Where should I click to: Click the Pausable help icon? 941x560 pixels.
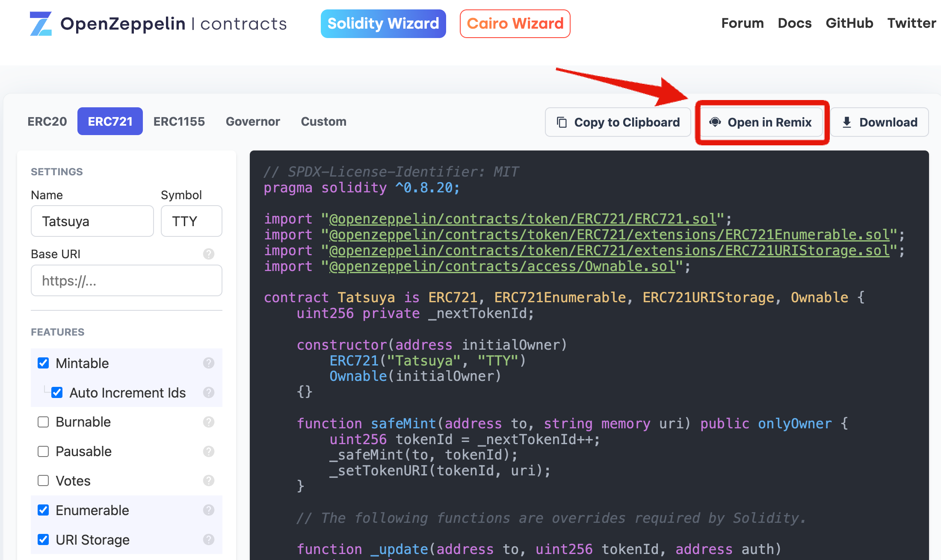208,451
